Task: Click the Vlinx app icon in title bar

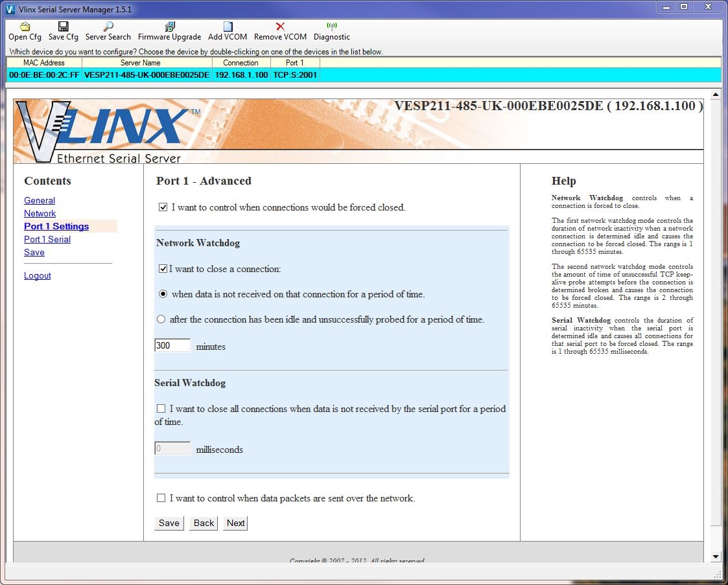Action: tap(10, 8)
